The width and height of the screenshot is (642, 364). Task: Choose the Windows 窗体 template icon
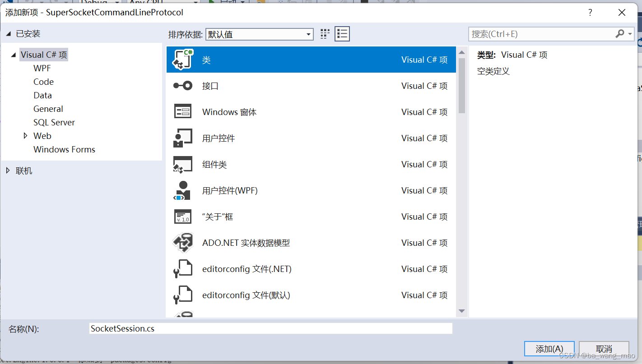pos(183,112)
